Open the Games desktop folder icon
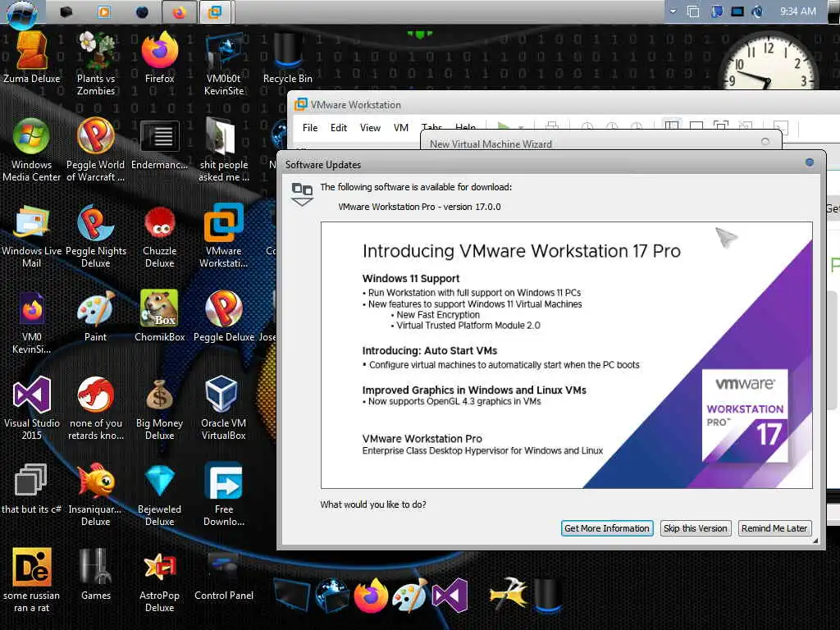 [x=96, y=574]
